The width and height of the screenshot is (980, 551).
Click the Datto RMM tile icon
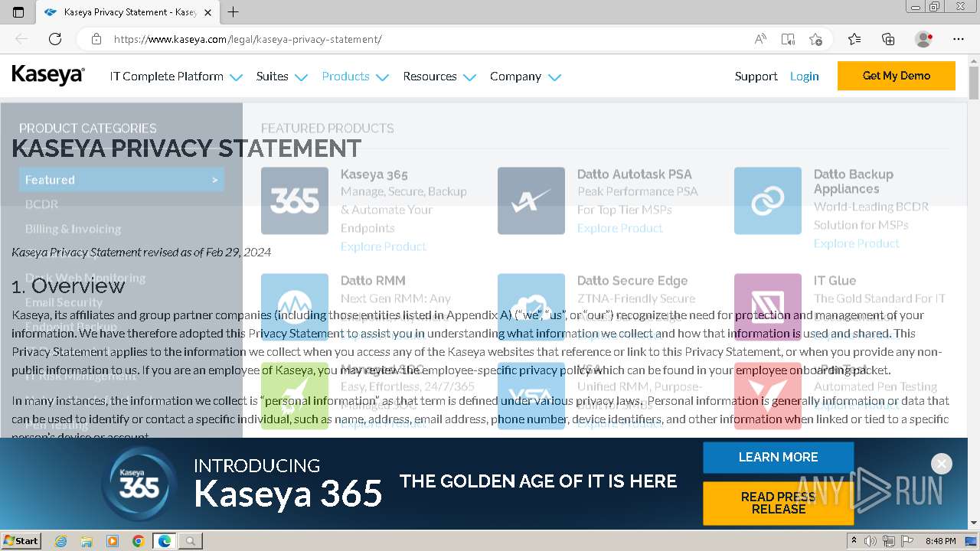point(295,307)
